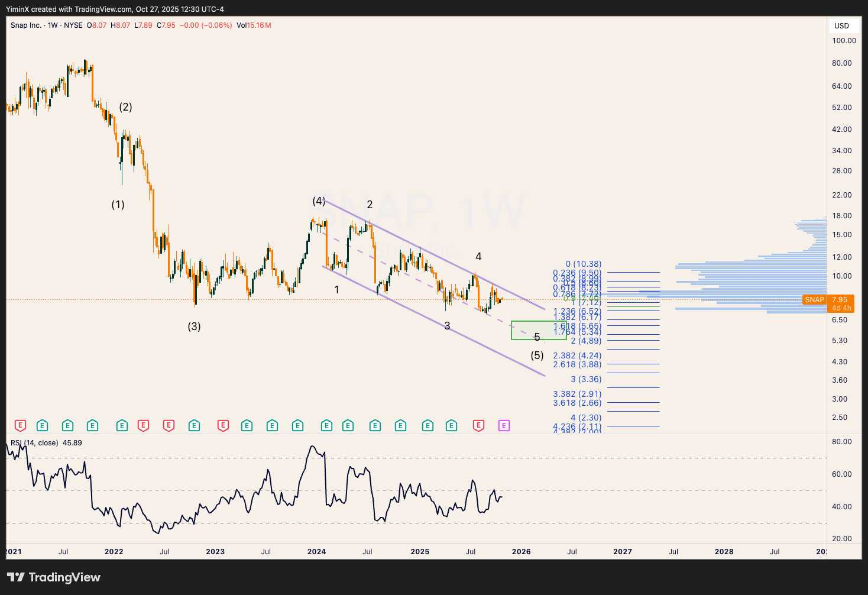Click the Fibonacci level 3.382 (2.91)

click(577, 394)
